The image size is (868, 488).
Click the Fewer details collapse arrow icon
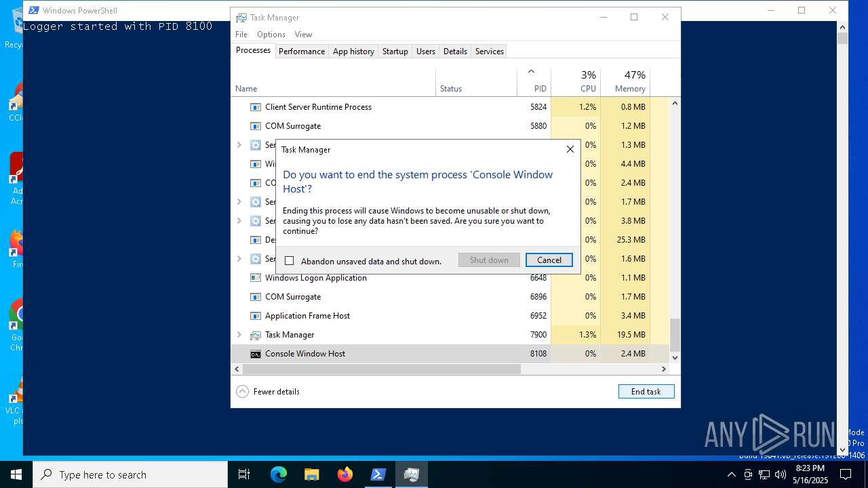coord(242,392)
